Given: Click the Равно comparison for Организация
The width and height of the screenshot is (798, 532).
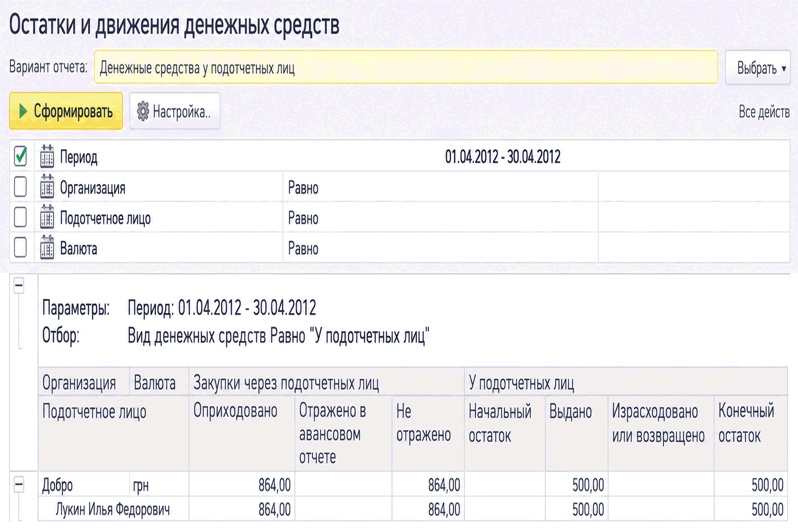Looking at the screenshot, I should pyautogui.click(x=303, y=188).
